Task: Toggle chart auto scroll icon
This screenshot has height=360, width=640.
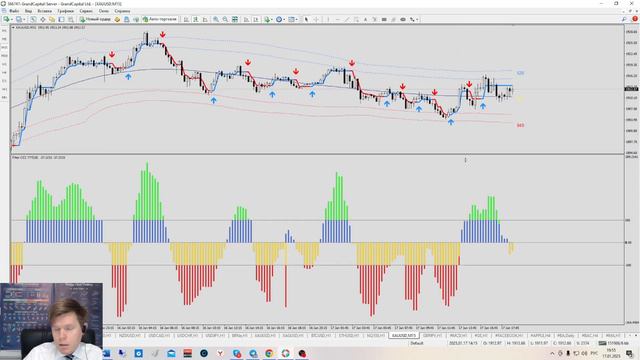Action: click(x=246, y=19)
